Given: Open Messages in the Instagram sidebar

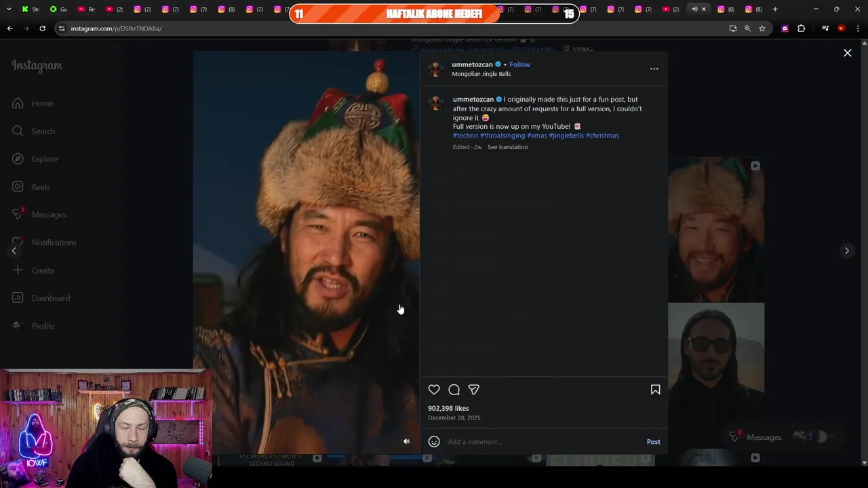Looking at the screenshot, I should [x=39, y=214].
